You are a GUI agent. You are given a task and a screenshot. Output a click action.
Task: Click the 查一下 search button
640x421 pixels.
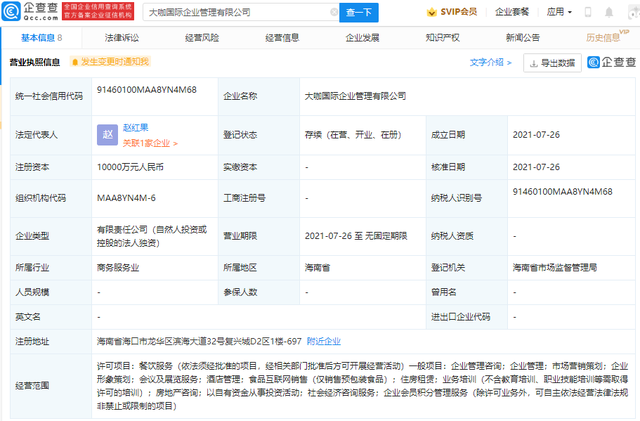[x=359, y=12]
